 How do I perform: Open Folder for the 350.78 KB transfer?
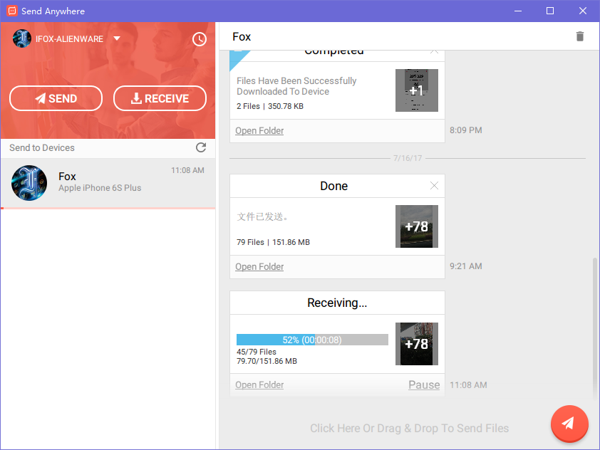(x=259, y=131)
